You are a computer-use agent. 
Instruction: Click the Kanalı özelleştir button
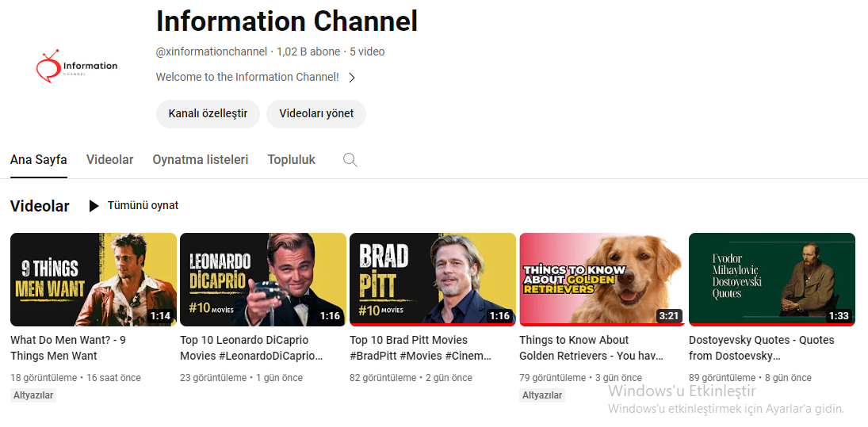(x=208, y=114)
